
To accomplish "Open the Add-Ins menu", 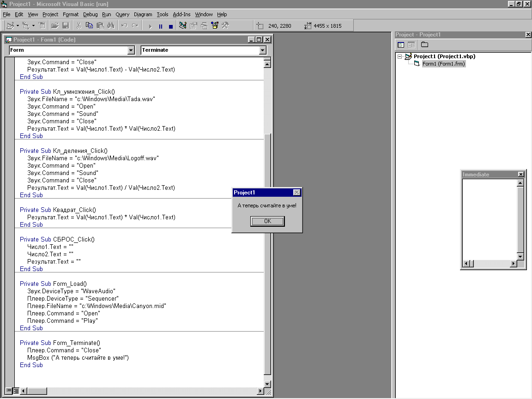I will point(181,14).
